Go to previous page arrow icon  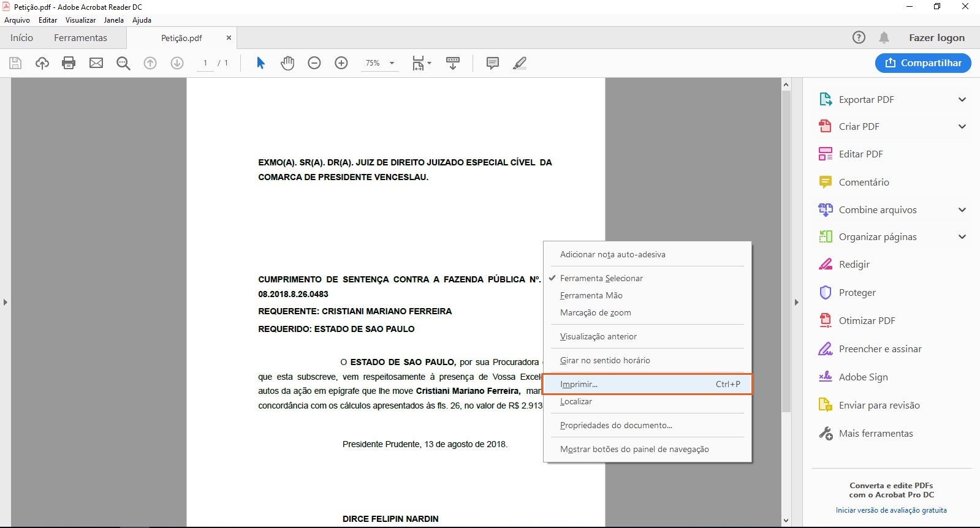click(150, 63)
